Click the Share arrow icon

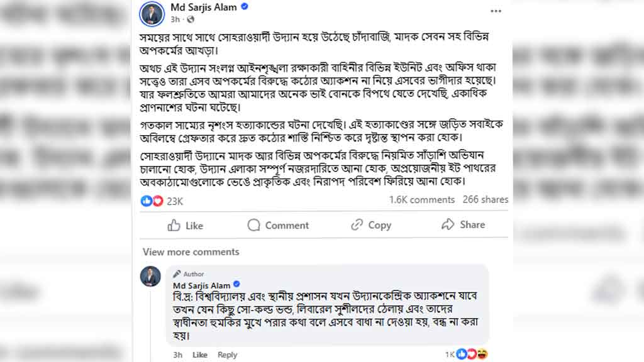448,225
